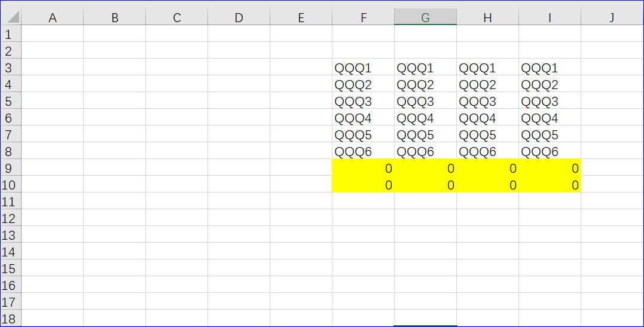The width and height of the screenshot is (644, 327).
Task: Click yellow cell F9 showing 0
Action: [x=363, y=167]
